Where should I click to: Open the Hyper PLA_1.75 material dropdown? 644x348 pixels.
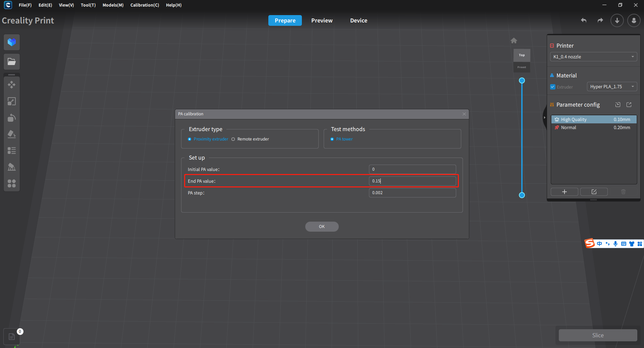612,86
